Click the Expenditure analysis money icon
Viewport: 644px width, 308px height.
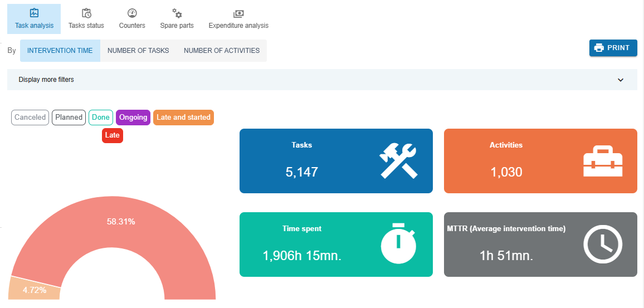click(238, 13)
